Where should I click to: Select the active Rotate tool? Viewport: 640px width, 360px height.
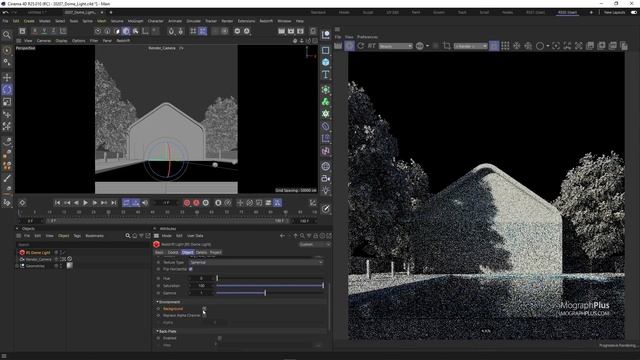pos(7,89)
